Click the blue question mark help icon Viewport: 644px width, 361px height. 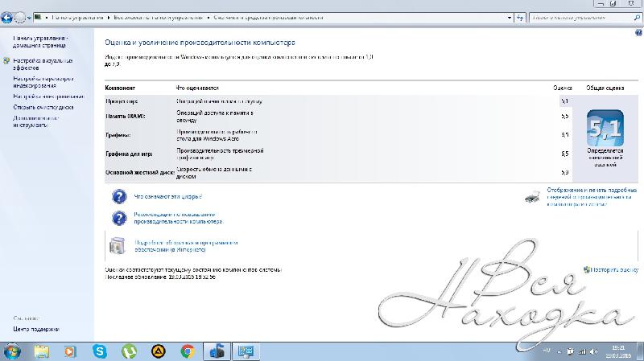pos(119,195)
